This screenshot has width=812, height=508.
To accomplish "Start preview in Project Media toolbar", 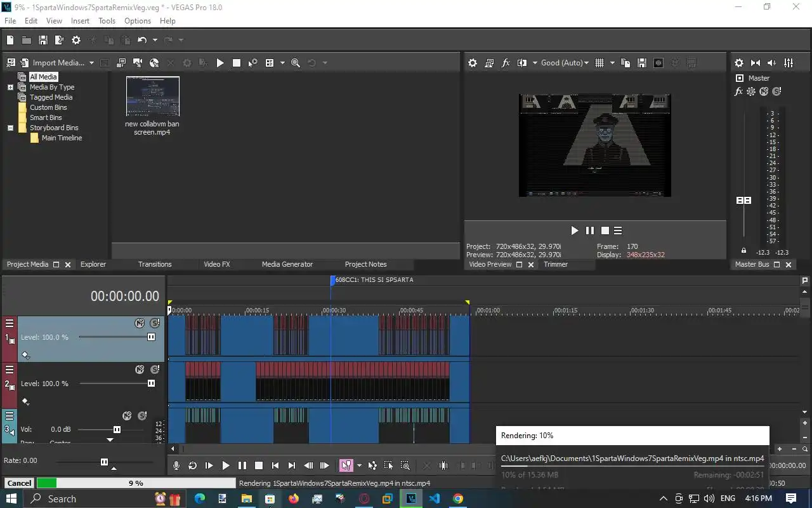I will pyautogui.click(x=220, y=63).
